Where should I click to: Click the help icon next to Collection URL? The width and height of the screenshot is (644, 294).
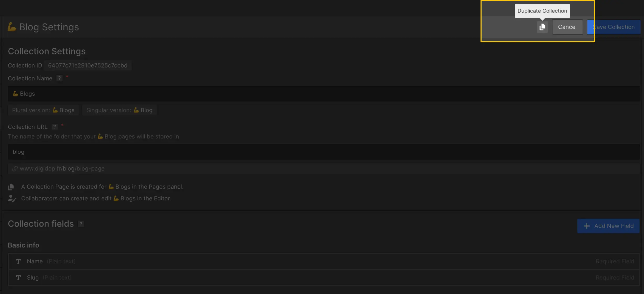[x=54, y=126]
